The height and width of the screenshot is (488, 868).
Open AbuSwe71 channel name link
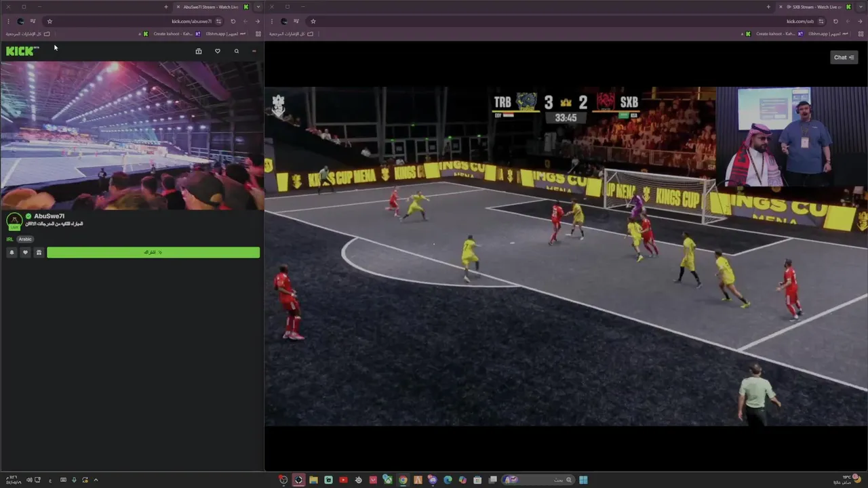pyautogui.click(x=50, y=216)
